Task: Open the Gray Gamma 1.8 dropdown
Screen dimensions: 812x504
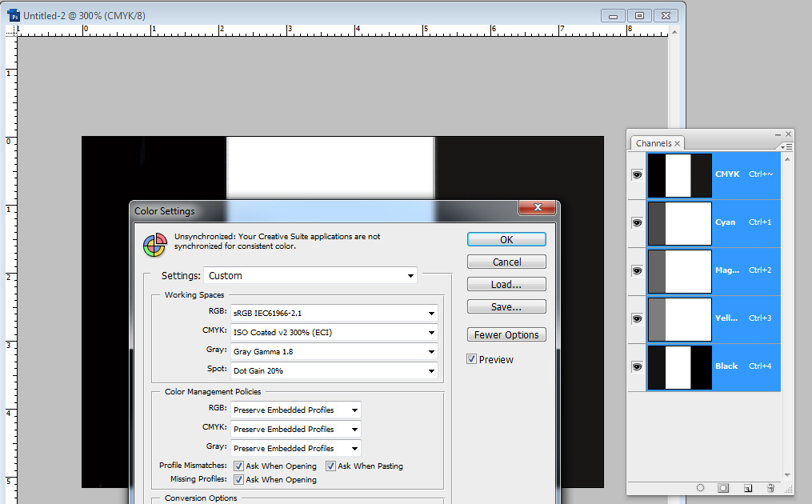Action: click(x=334, y=351)
